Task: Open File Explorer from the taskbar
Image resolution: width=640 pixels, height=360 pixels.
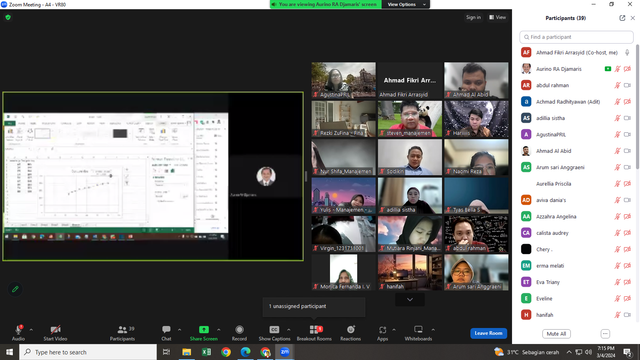Action: [187, 352]
